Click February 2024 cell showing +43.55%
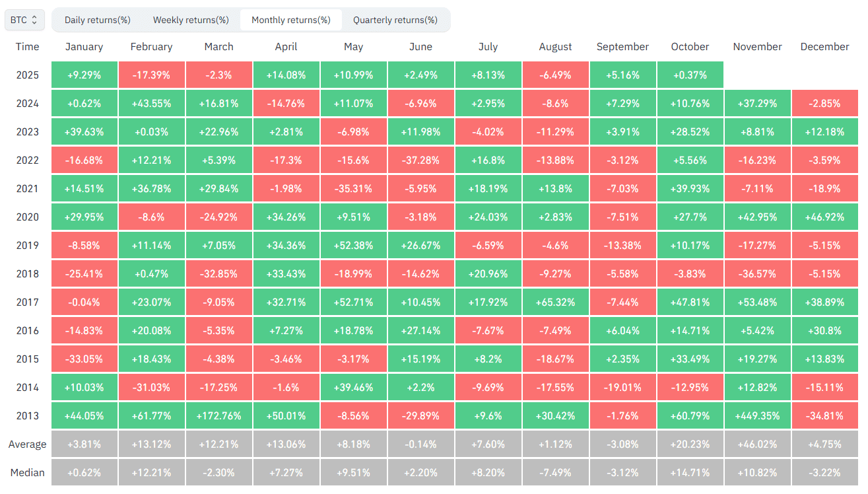Screen dimensions: 868x494 click(x=152, y=104)
